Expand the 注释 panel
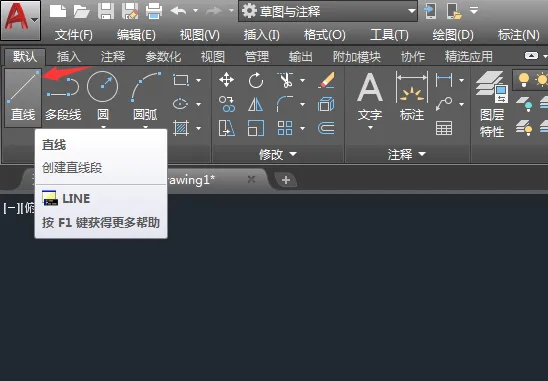Image resolution: width=548 pixels, height=381 pixels. (x=407, y=154)
